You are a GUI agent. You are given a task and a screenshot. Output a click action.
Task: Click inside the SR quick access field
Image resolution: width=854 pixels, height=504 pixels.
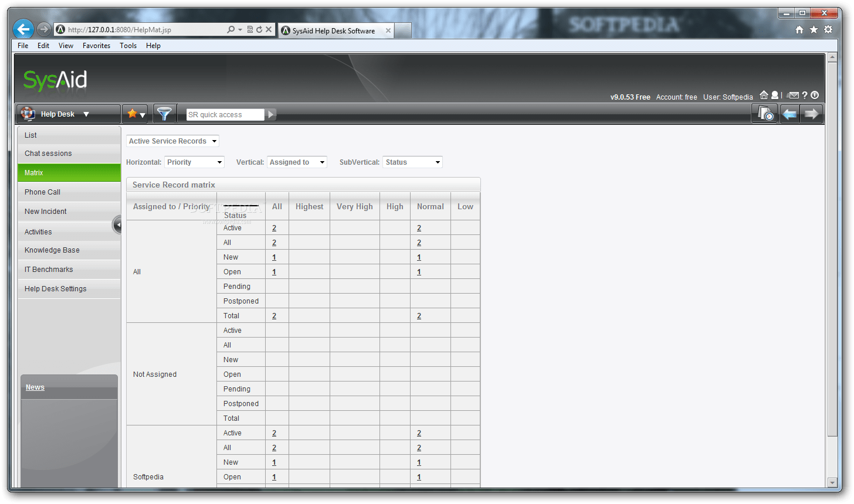[225, 114]
